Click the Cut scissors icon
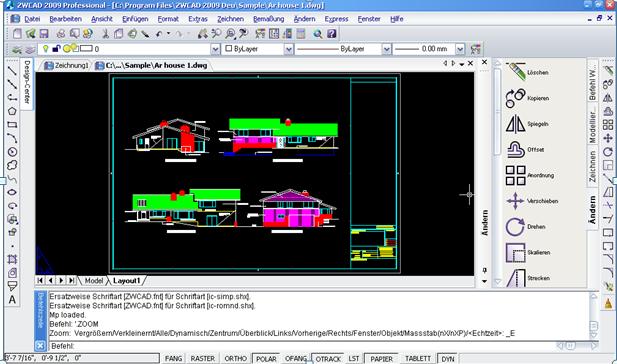Viewport: 617px width, 364px height. (x=105, y=33)
